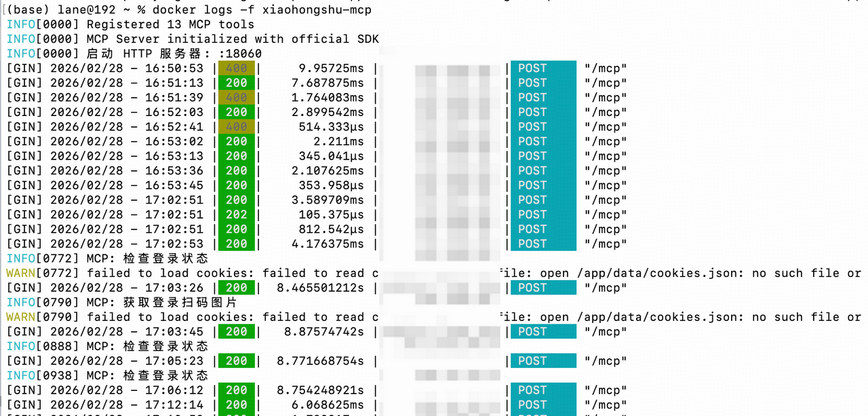Click the duration '2.211ms'
Screen dimensions: 868x416
(x=338, y=141)
